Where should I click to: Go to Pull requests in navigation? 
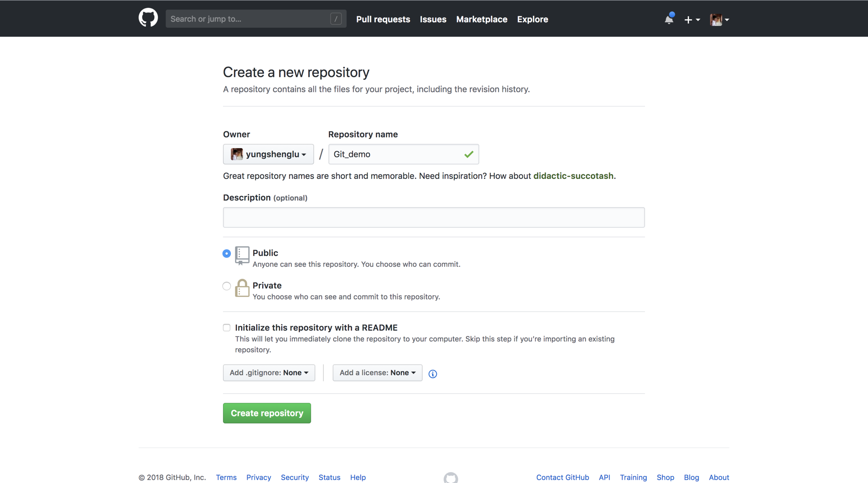(x=383, y=19)
